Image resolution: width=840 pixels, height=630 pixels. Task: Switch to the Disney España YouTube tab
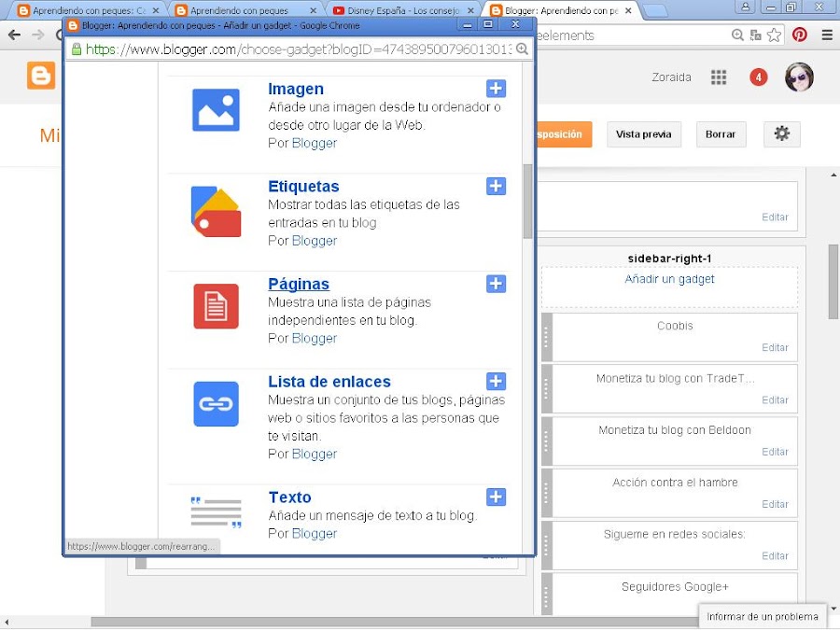point(403,10)
